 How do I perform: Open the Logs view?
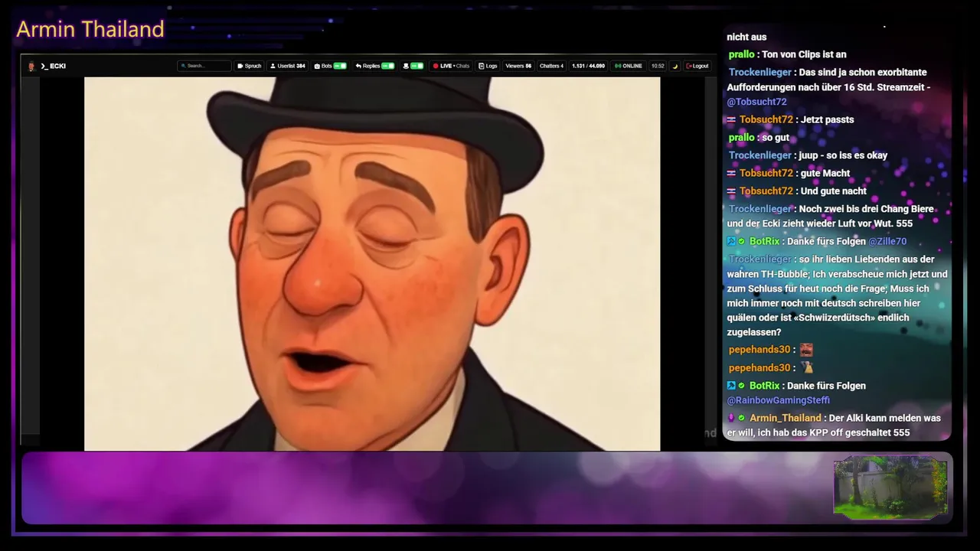(488, 66)
